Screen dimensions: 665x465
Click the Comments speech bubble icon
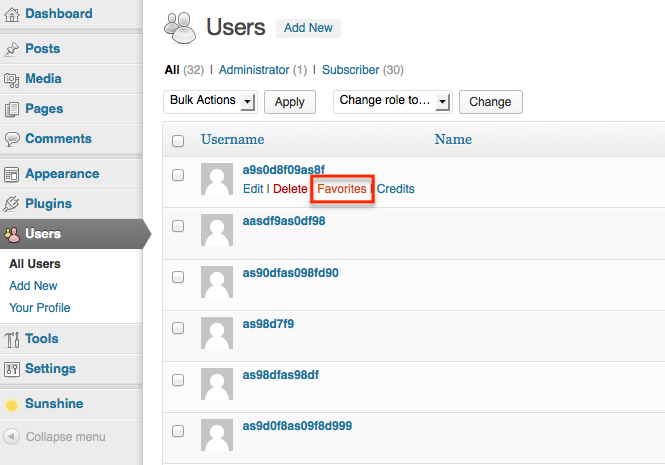coord(12,139)
